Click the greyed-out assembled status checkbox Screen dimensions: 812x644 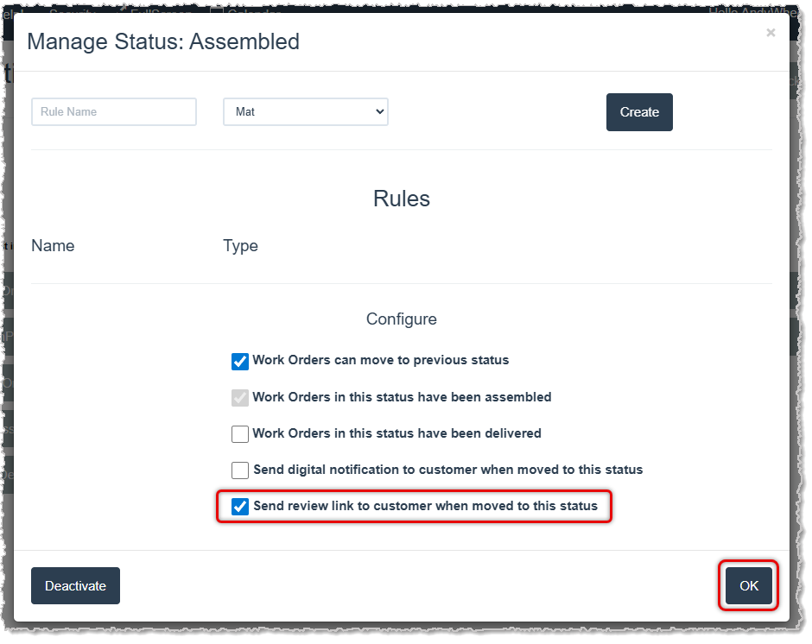[240, 398]
